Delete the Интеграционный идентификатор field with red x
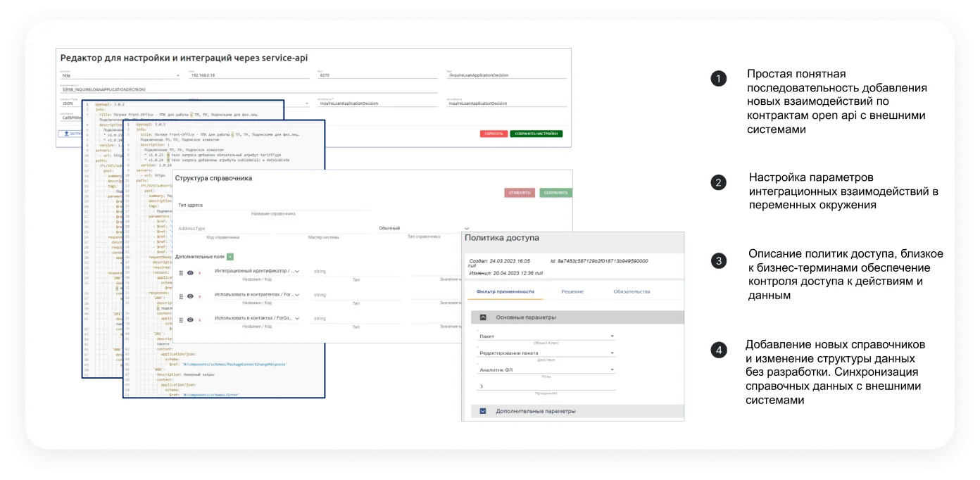This screenshot has height=480, width=980. (199, 273)
